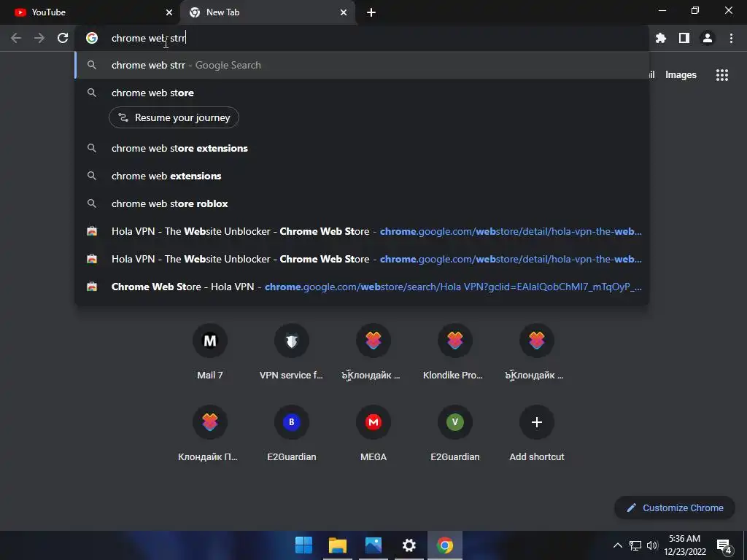747x560 pixels.
Task: Open the Клондайк П... shortcut
Action: point(210,433)
